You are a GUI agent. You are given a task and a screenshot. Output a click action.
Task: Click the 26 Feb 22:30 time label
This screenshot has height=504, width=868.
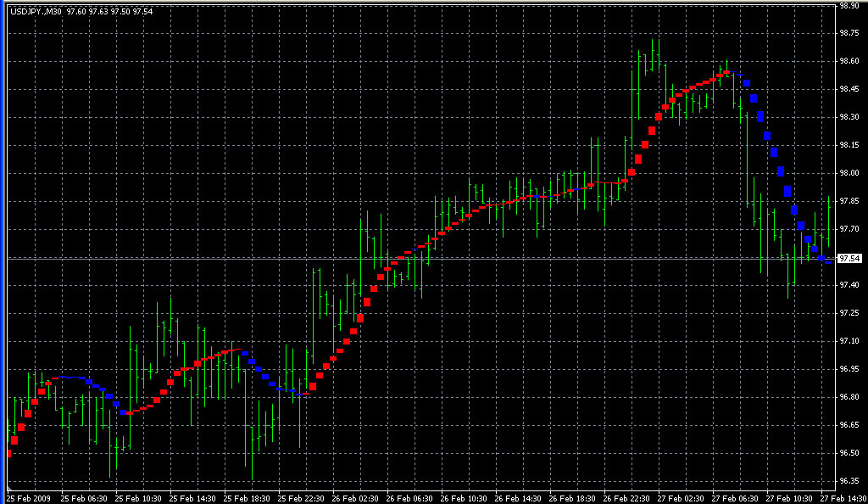(x=626, y=498)
